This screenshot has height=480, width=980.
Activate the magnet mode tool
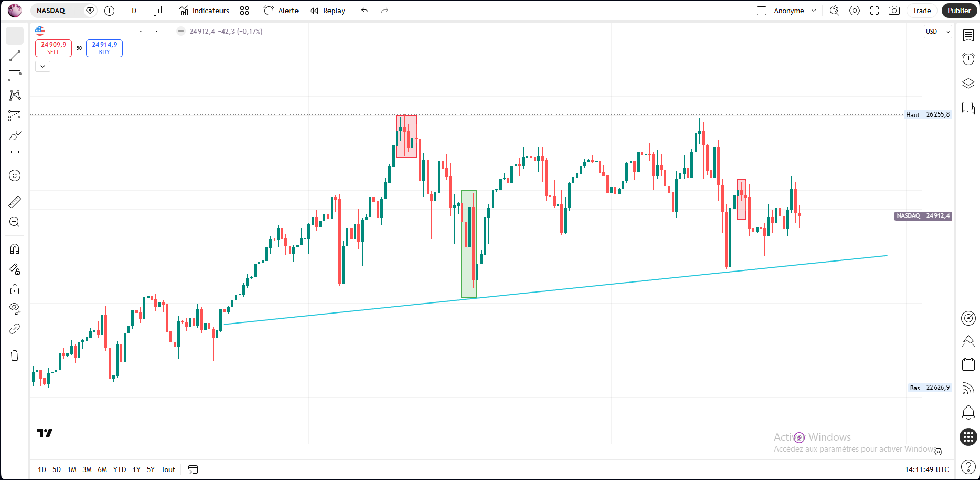point(15,249)
